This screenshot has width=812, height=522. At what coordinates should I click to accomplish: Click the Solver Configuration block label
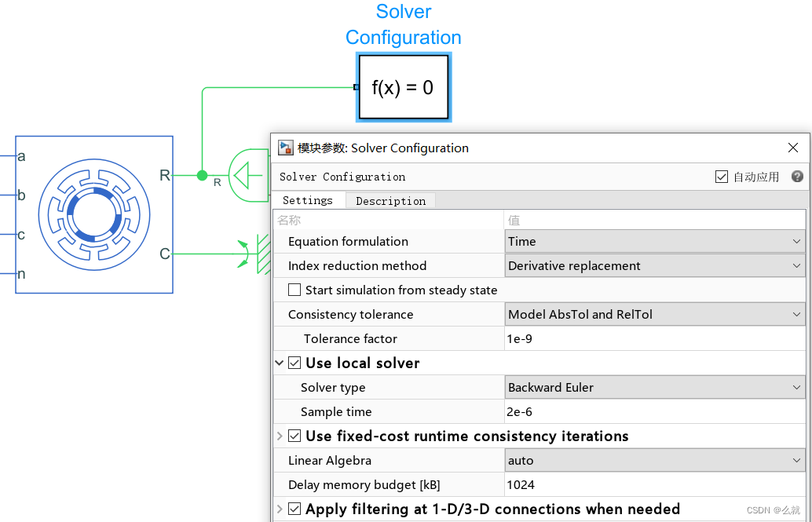(404, 24)
